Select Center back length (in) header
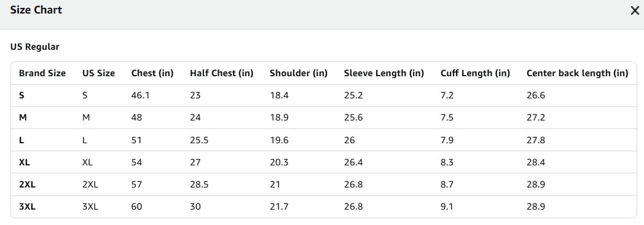This screenshot has height=225, width=644. (x=578, y=73)
